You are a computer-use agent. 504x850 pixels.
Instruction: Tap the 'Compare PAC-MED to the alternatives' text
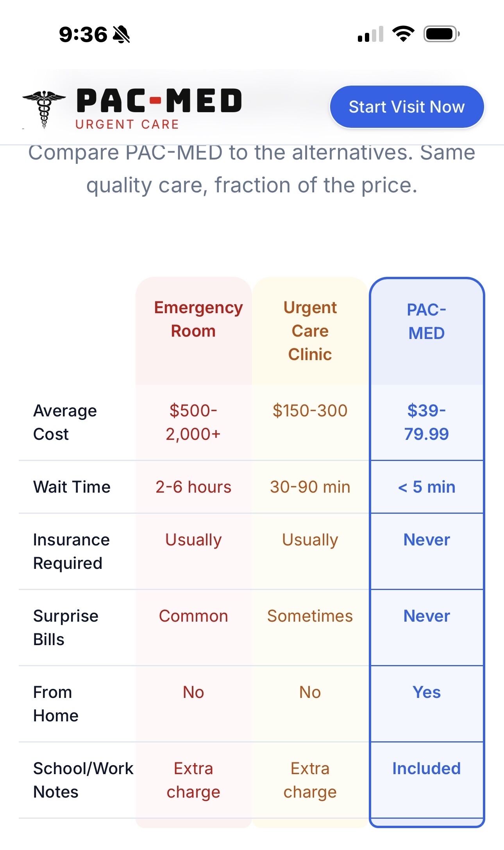click(x=252, y=169)
